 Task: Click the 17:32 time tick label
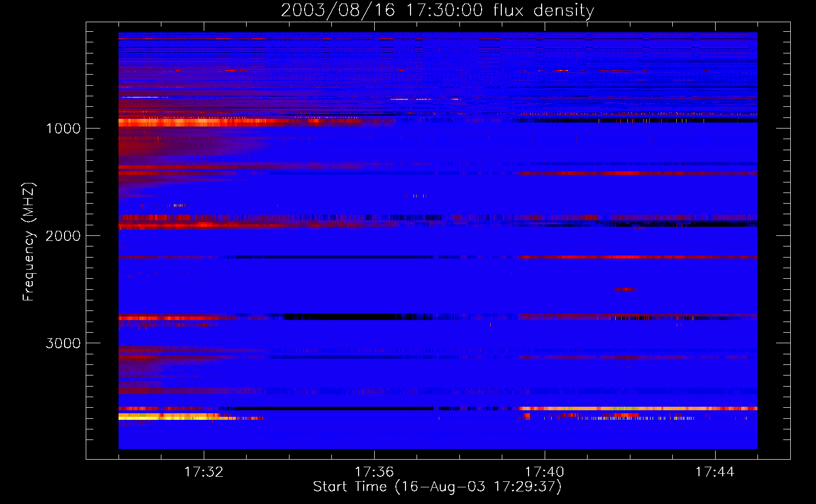click(204, 472)
